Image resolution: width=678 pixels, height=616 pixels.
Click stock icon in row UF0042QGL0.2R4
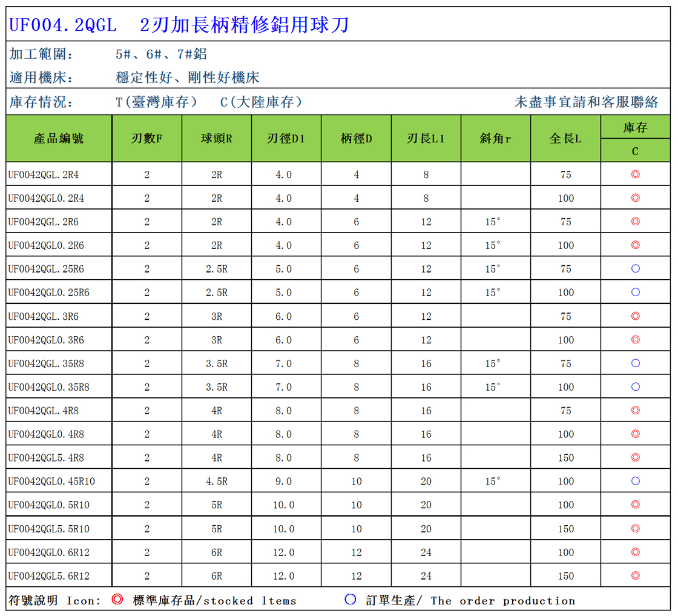[x=635, y=197]
